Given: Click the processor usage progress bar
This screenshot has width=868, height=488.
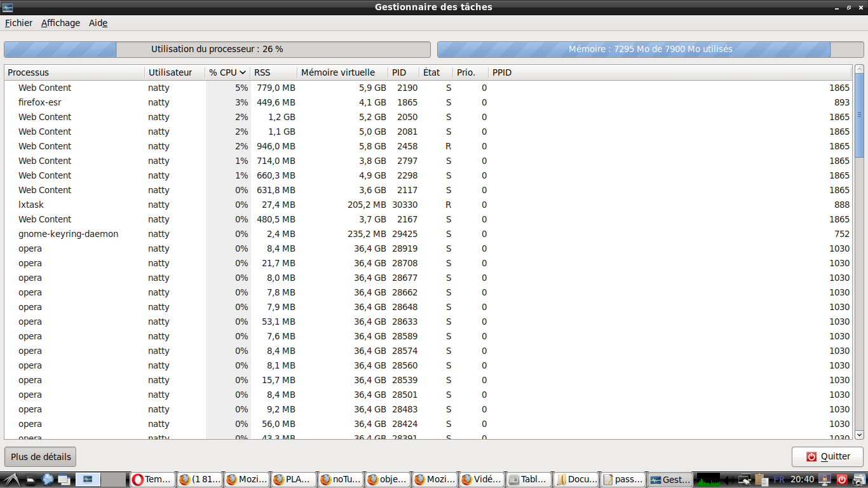Looking at the screenshot, I should (x=217, y=50).
